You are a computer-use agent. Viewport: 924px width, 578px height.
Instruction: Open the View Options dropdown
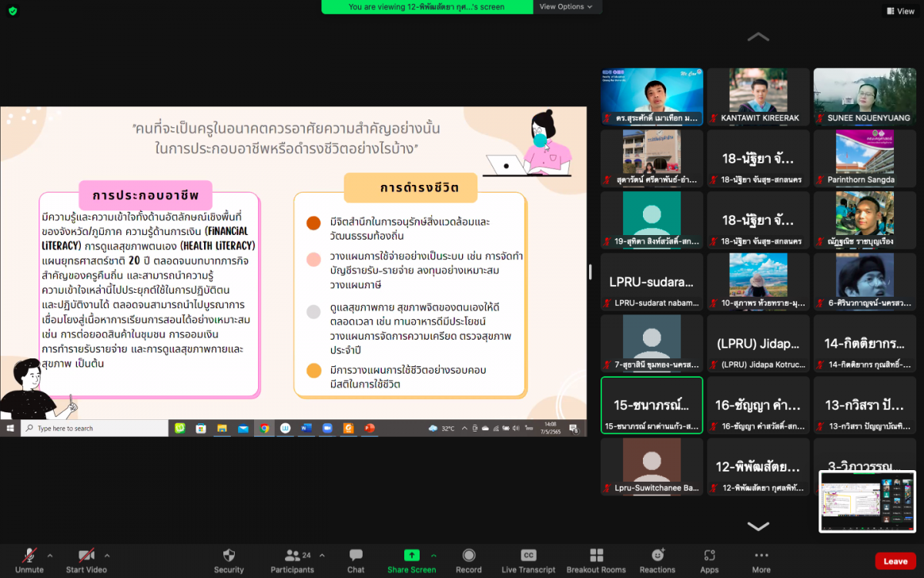point(566,7)
